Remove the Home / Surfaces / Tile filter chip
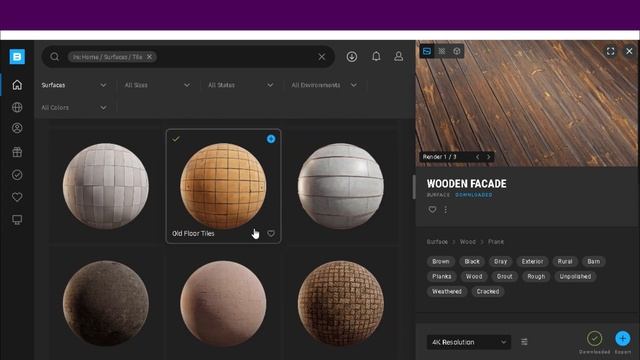 pos(149,57)
